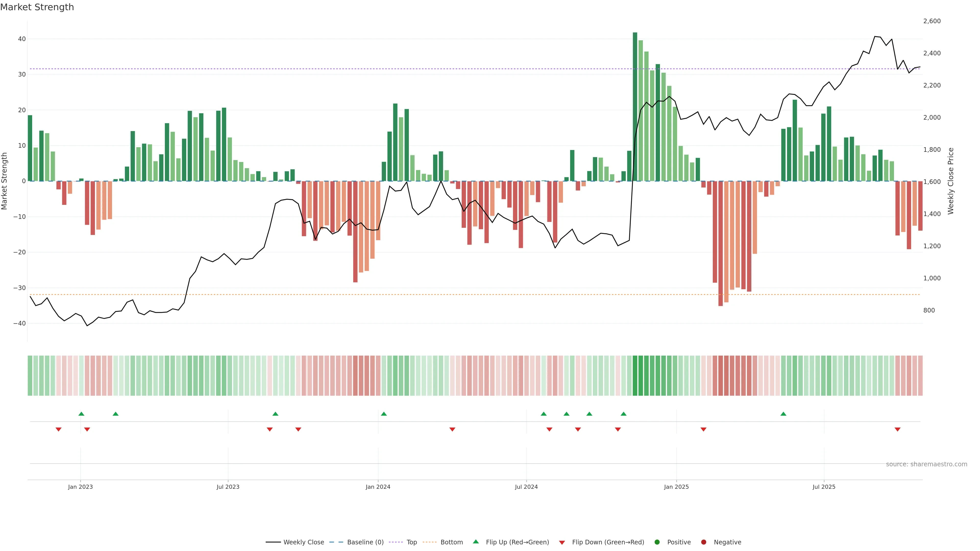Click flip-down marker just after Jan 2025
This screenshot has width=980, height=551.
(x=703, y=429)
